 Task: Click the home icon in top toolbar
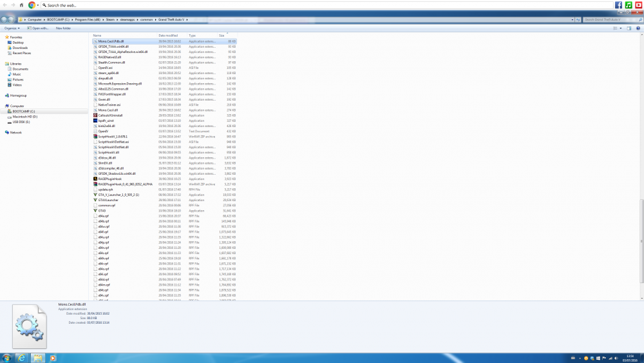pos(21,5)
